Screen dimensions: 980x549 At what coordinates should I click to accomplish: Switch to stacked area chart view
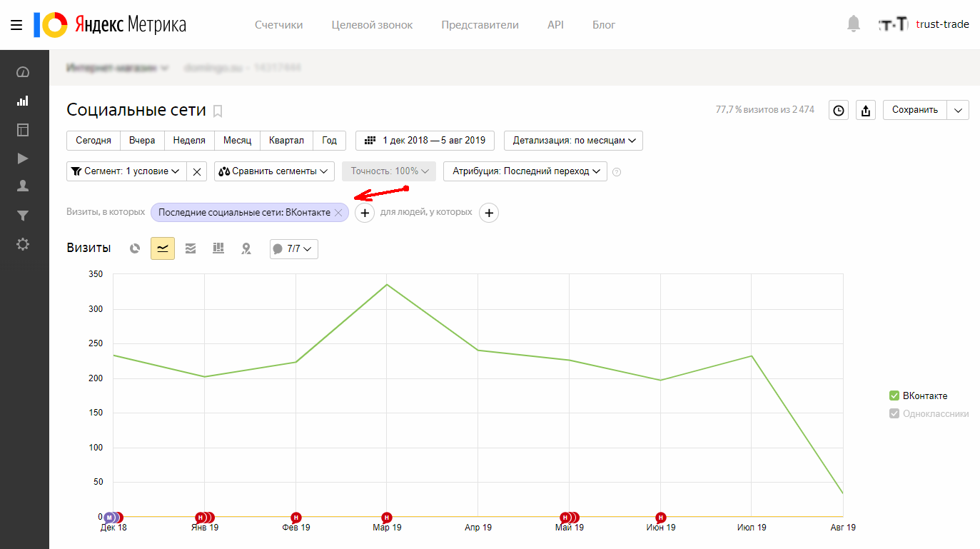[x=191, y=248]
